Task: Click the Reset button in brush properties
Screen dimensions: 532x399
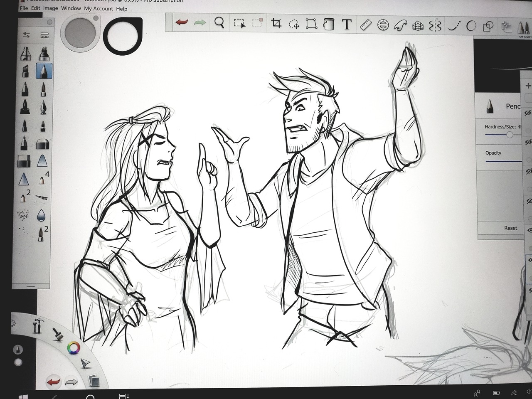Action: pyautogui.click(x=511, y=228)
